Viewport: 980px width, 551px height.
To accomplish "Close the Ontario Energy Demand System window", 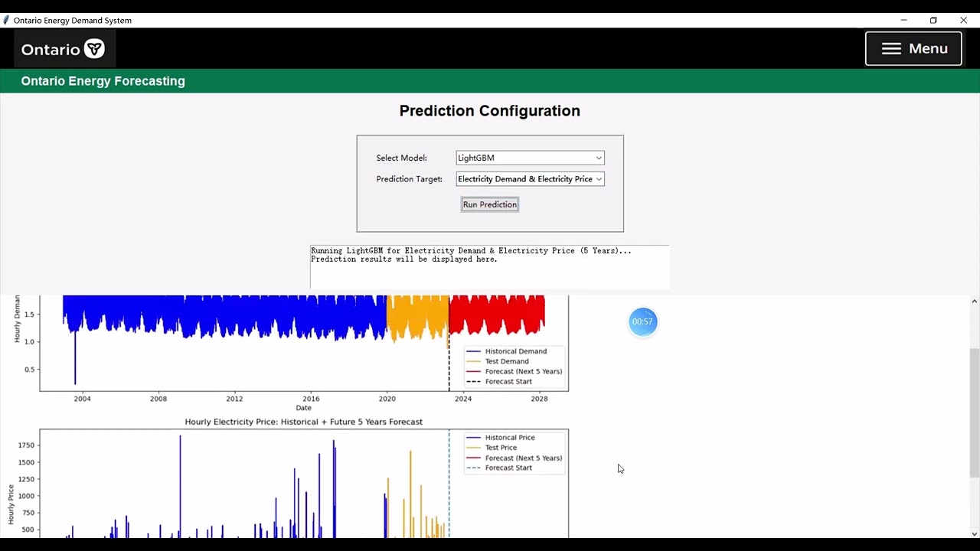I will click(963, 21).
